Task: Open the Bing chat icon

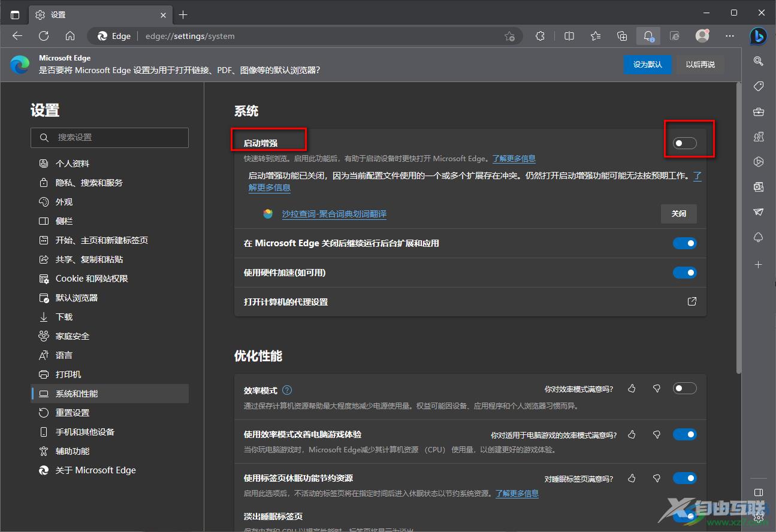Action: pyautogui.click(x=759, y=36)
